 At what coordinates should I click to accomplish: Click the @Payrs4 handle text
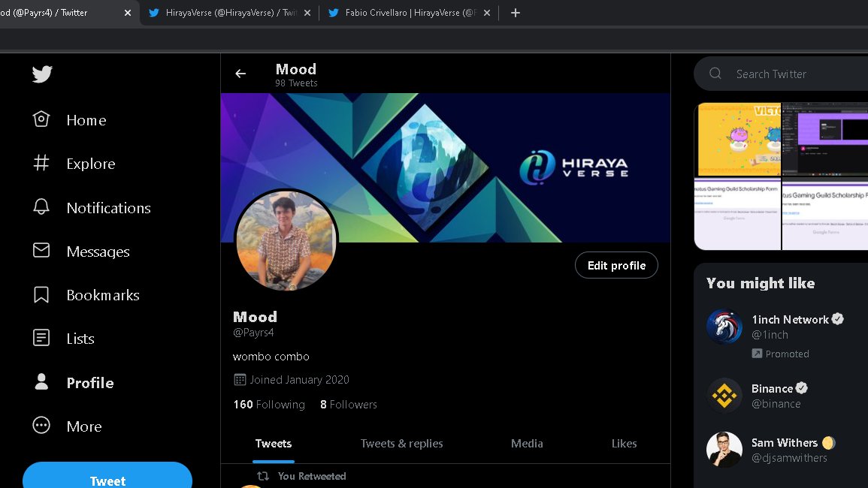point(253,333)
